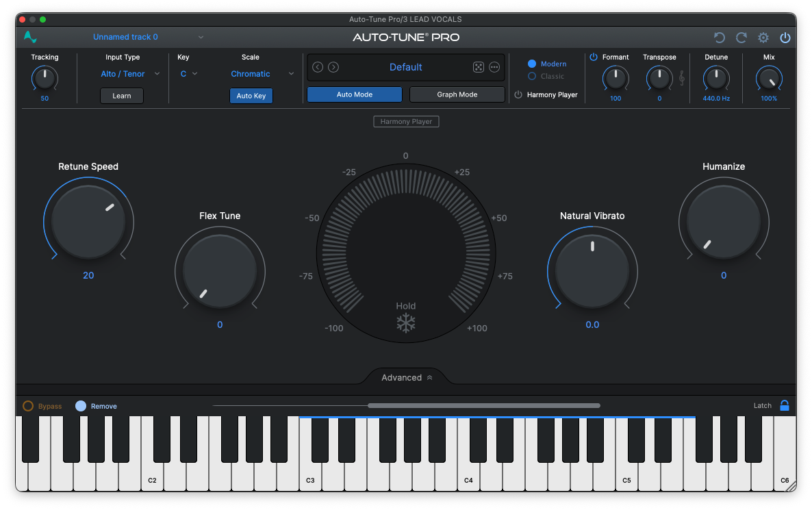Click the undo arrow icon
Image resolution: width=812 pixels, height=510 pixels.
tap(719, 37)
